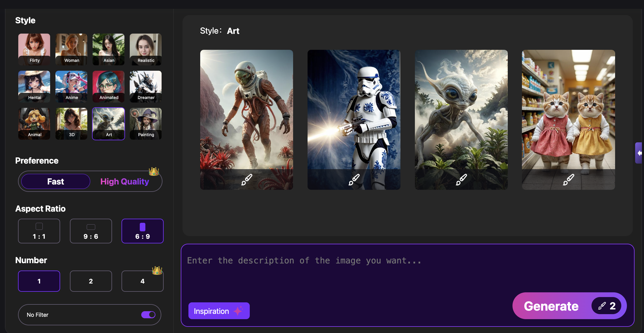Click brush icon on kittens image
Image resolution: width=644 pixels, height=333 pixels.
[568, 179]
